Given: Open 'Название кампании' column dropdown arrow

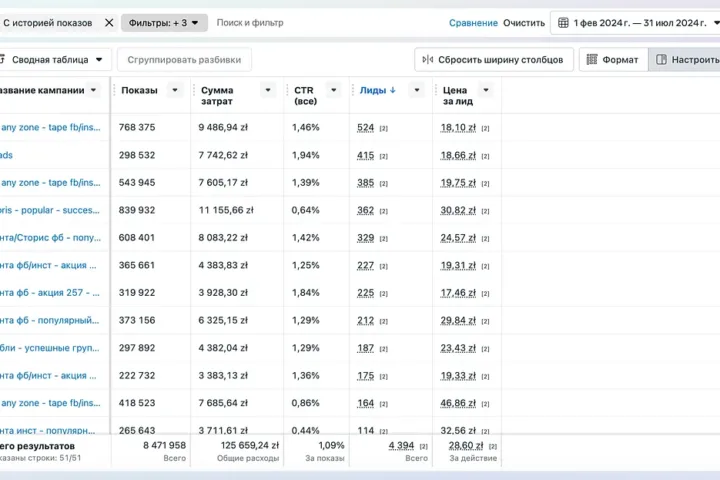Looking at the screenshot, I should coord(93,90).
